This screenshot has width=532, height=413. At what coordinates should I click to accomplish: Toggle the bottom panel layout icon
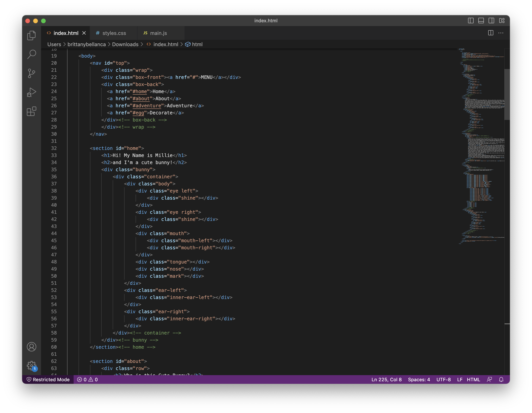(x=481, y=21)
